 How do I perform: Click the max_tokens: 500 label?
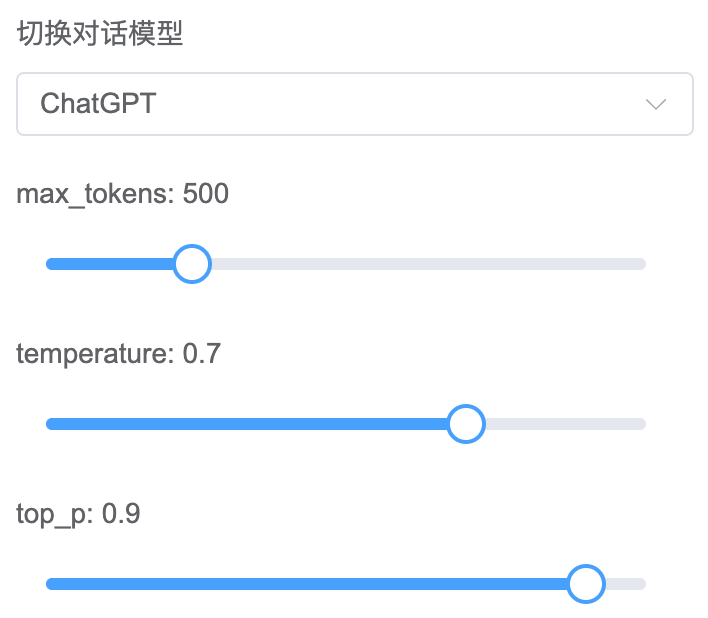(122, 193)
